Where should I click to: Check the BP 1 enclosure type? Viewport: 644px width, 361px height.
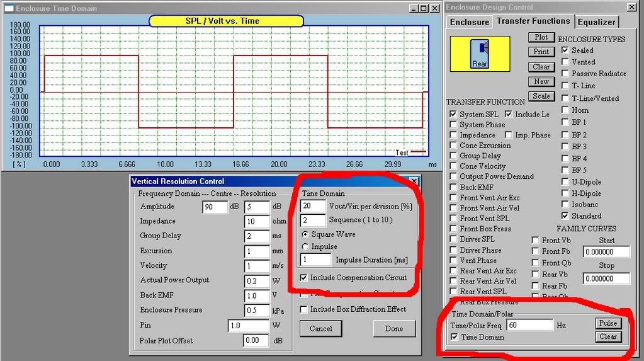pyautogui.click(x=565, y=122)
